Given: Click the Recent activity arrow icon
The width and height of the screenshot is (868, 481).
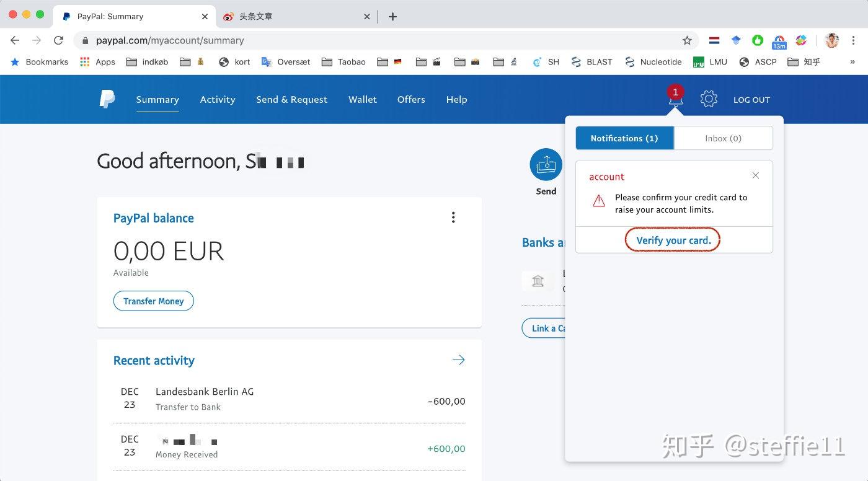Looking at the screenshot, I should pos(458,360).
